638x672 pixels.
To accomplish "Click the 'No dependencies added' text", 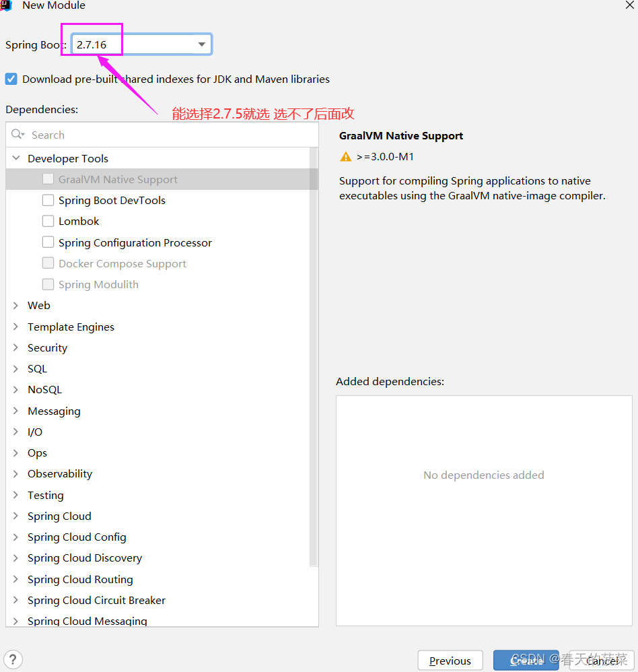I will click(484, 475).
